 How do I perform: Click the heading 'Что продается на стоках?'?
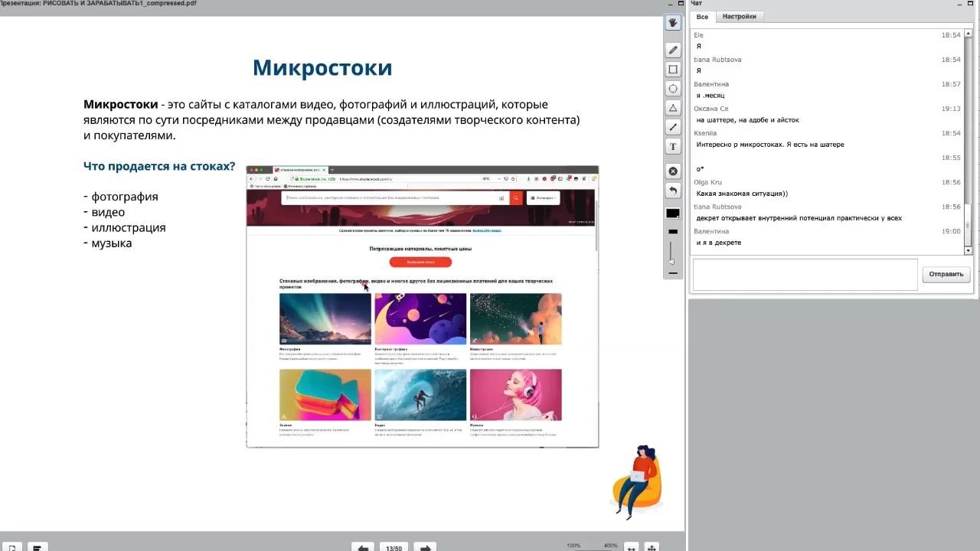pos(159,166)
